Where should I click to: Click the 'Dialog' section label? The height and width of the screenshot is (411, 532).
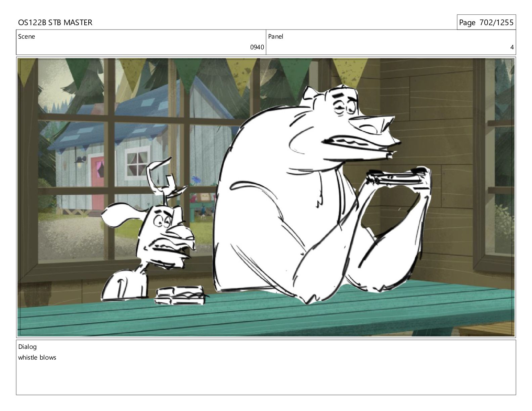28,347
